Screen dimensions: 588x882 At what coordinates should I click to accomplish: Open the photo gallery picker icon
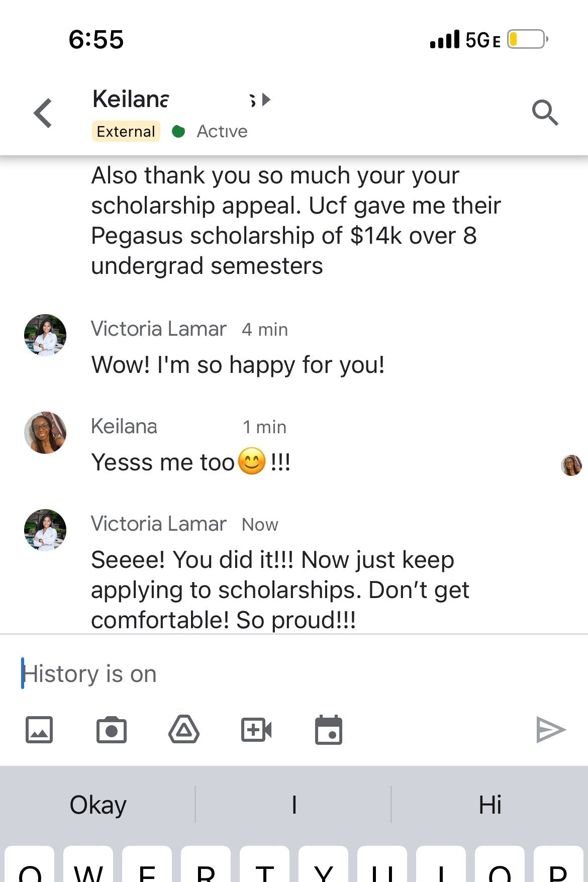[39, 730]
